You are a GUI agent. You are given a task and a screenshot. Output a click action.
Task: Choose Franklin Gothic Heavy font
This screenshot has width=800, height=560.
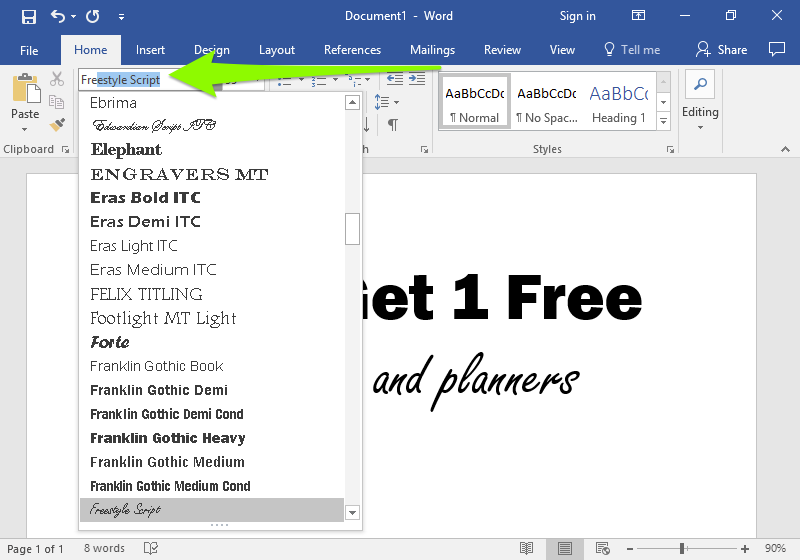pos(167,438)
